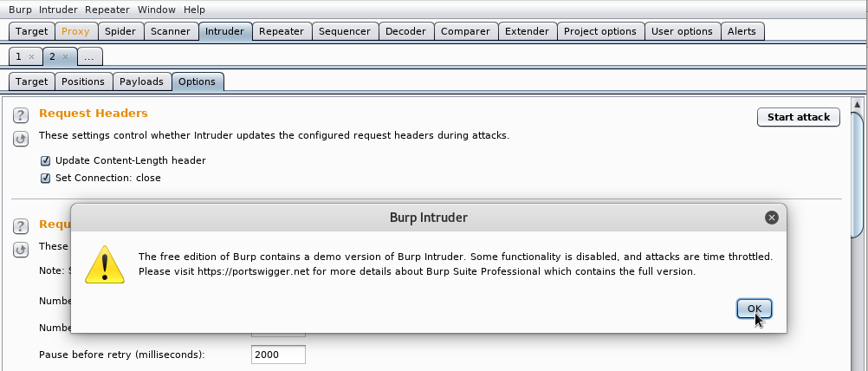Close the Burp Intruder dialog
Viewport: 868px width, 371px height.
pyautogui.click(x=771, y=218)
